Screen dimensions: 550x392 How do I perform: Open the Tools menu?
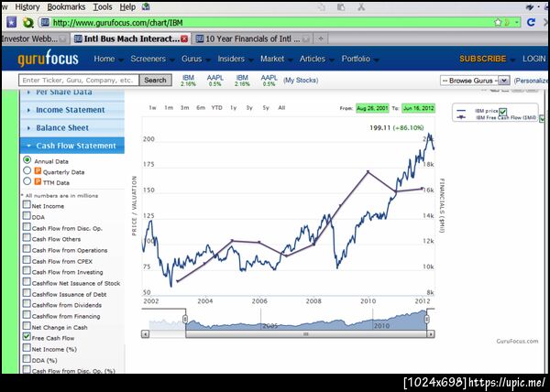point(103,6)
